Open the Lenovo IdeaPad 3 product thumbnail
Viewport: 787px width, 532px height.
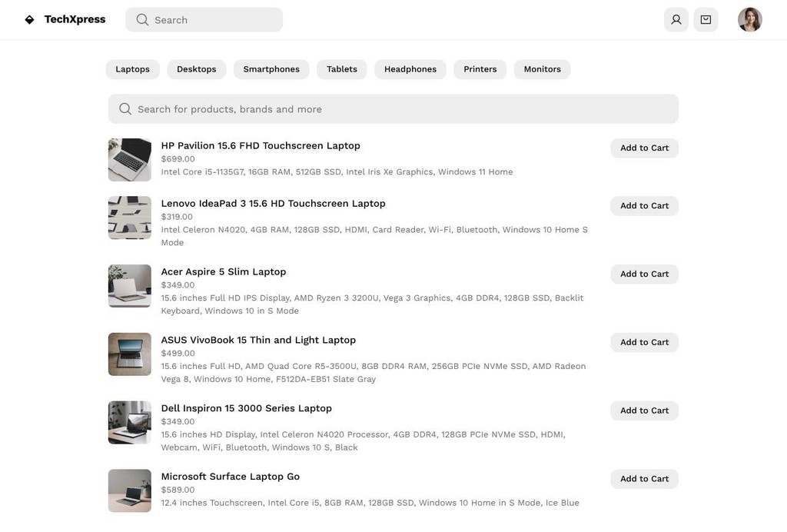[x=129, y=218]
